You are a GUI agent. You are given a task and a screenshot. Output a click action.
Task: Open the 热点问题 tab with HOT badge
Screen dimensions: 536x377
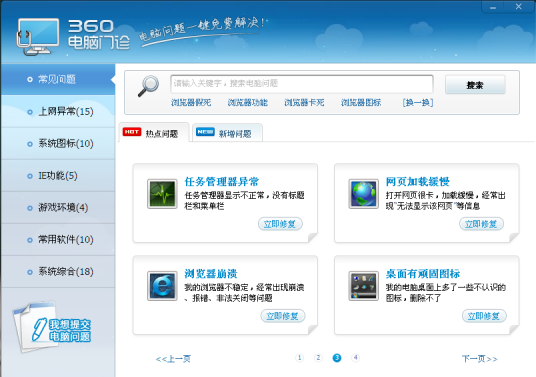click(153, 133)
